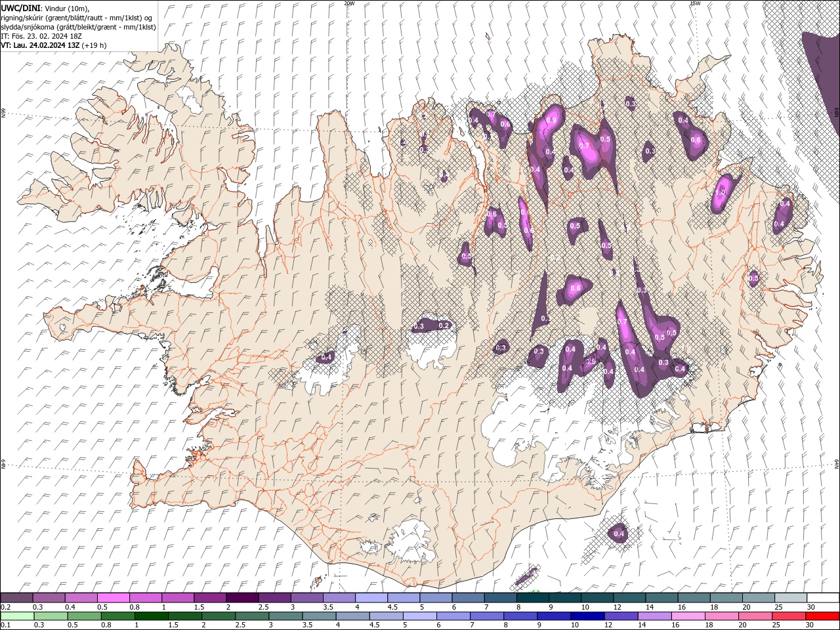Viewport: 840px width, 630px height.
Task: Click the "15W" longitude label
Action: (695, 3)
